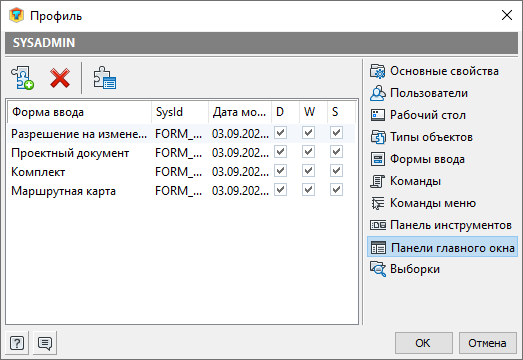Toggle D checkbox for Разрешение на измене... row
Image resolution: width=523 pixels, height=360 pixels.
point(281,133)
